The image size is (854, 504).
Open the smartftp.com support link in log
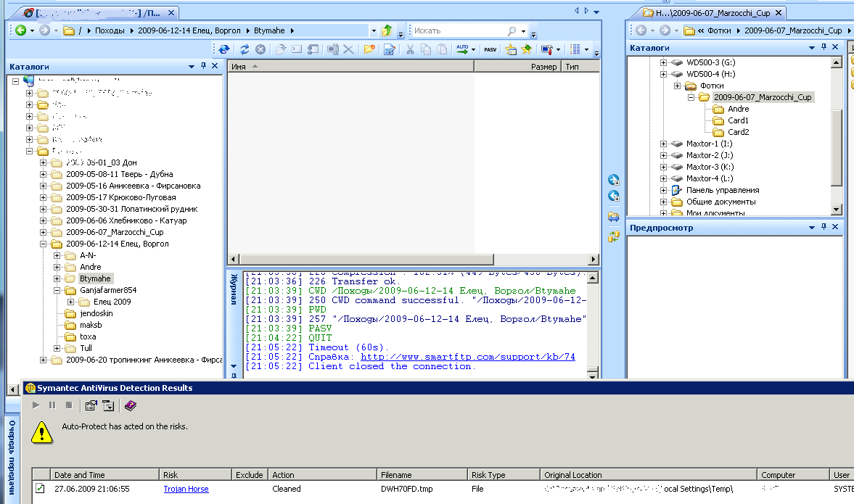(x=467, y=357)
